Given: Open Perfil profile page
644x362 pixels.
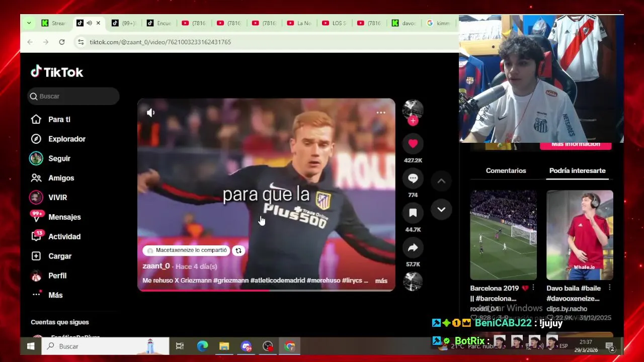Looking at the screenshot, I should coord(49,276).
